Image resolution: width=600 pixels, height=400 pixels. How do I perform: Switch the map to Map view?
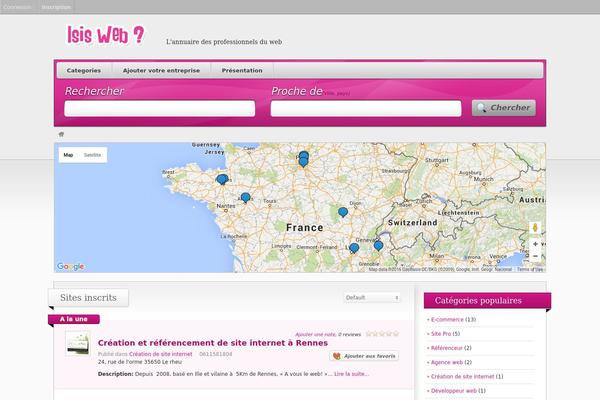click(68, 155)
